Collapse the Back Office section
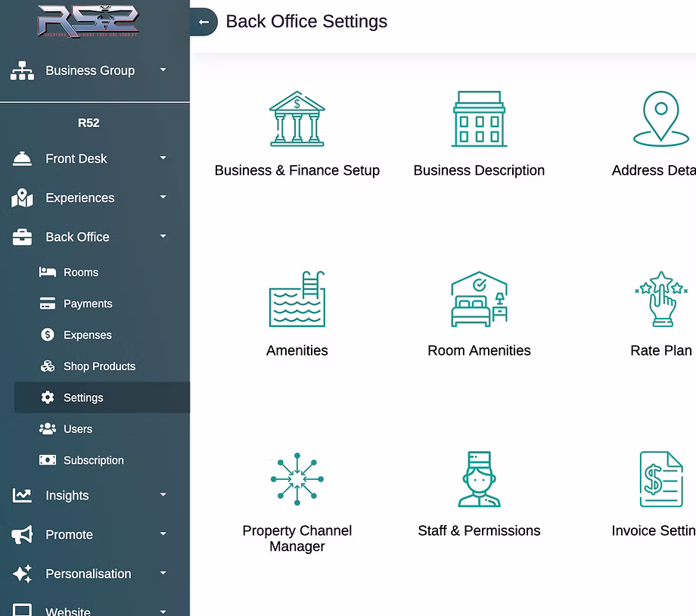 (x=163, y=237)
